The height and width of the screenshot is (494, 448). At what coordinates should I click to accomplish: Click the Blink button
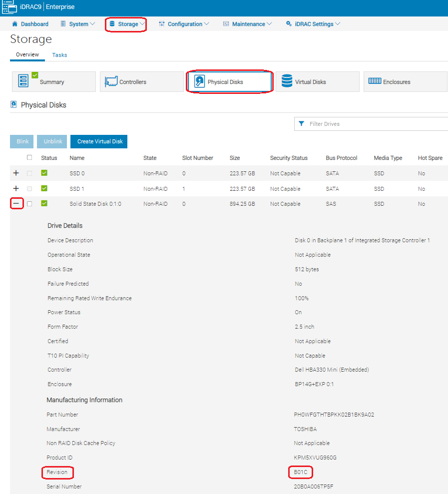click(x=22, y=141)
